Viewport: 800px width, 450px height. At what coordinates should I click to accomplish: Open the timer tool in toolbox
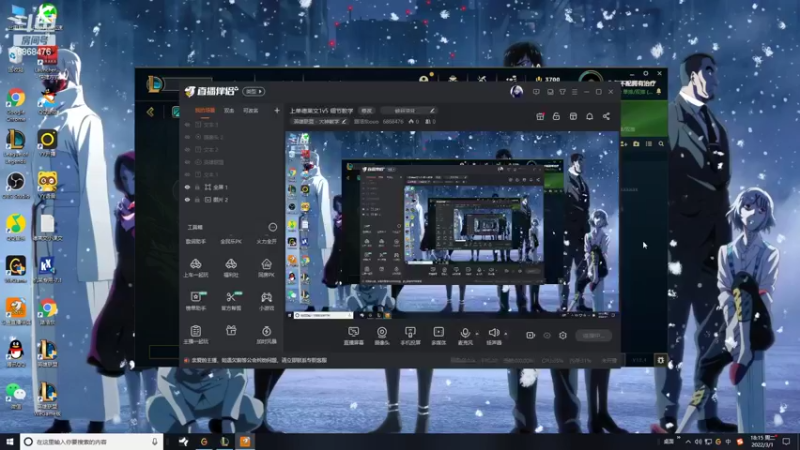[266, 335]
